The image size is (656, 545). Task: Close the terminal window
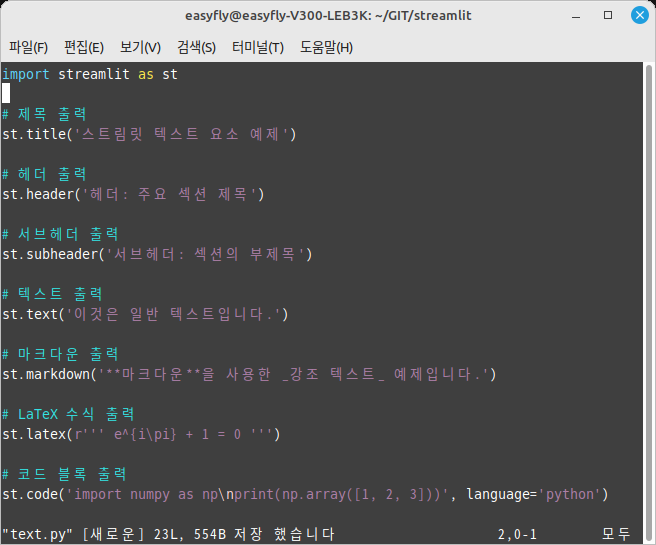tap(640, 15)
